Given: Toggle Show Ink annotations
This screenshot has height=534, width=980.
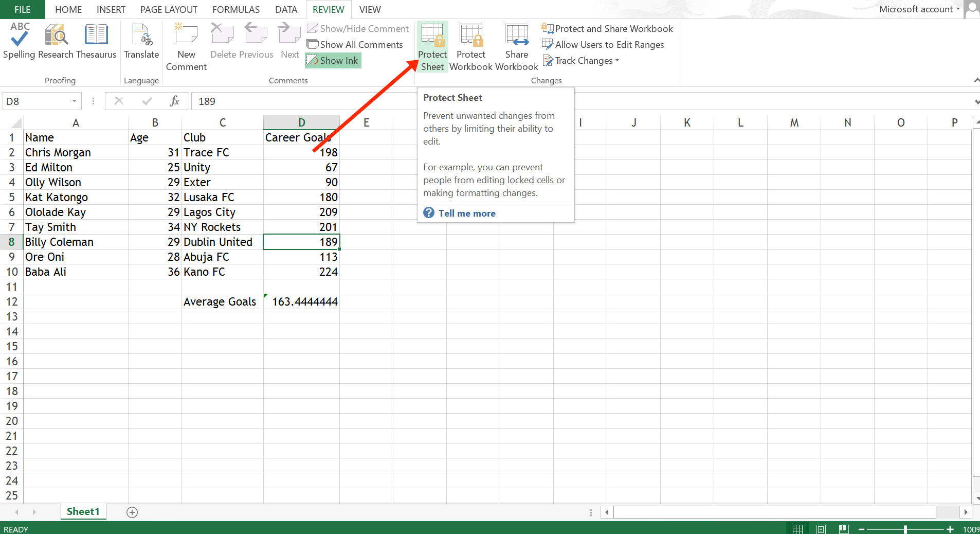Looking at the screenshot, I should [333, 60].
